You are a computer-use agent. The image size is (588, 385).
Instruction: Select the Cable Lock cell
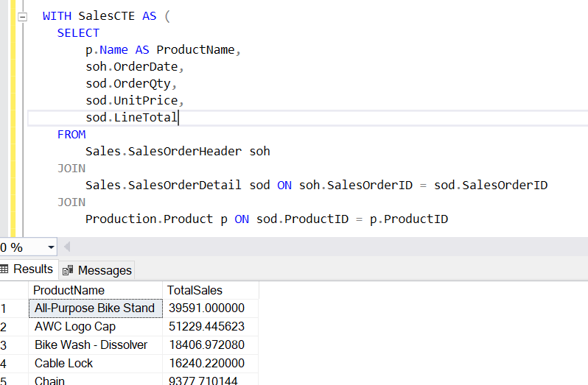pos(64,363)
